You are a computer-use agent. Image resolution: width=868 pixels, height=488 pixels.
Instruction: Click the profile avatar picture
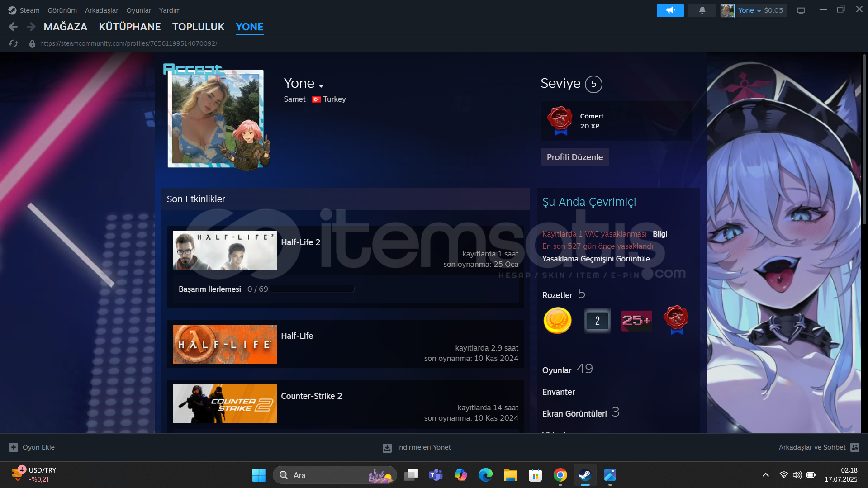pyautogui.click(x=216, y=118)
